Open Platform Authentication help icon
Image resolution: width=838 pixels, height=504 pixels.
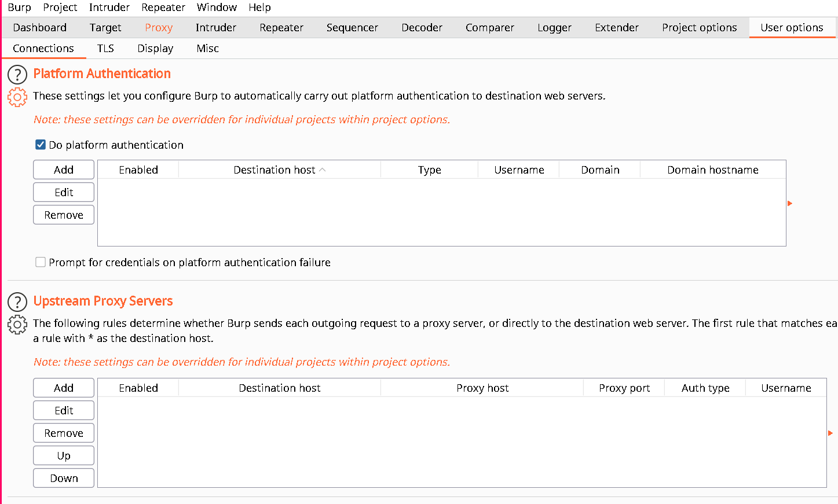[x=17, y=75]
